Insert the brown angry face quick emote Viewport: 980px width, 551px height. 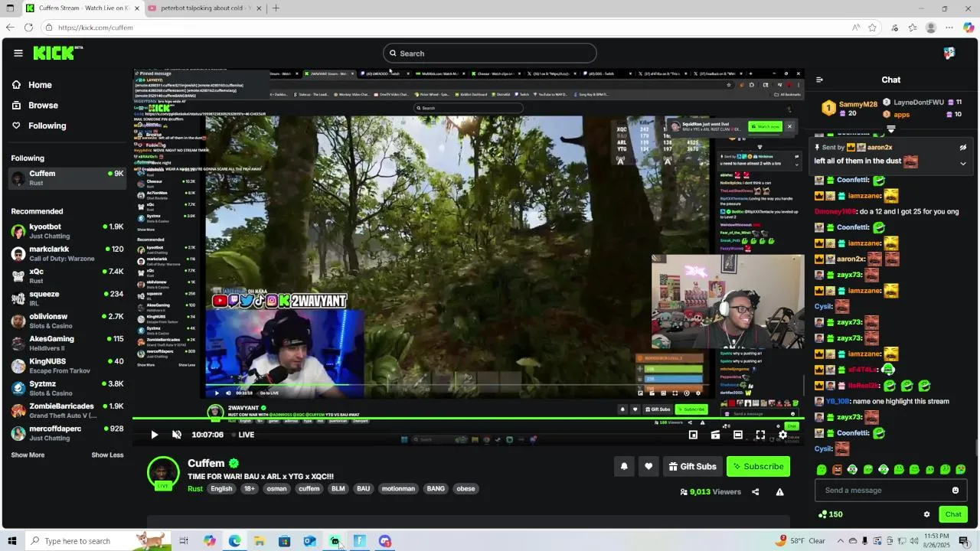click(x=837, y=470)
